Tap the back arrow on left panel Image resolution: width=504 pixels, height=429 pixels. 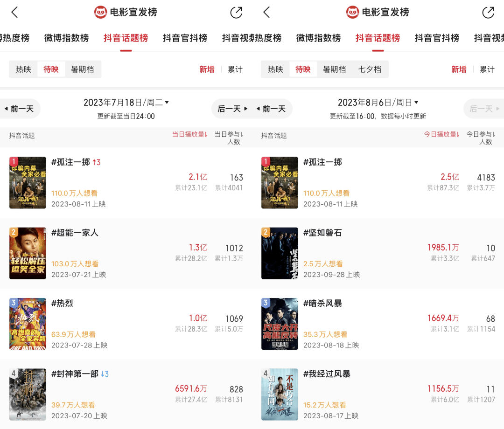pos(14,13)
